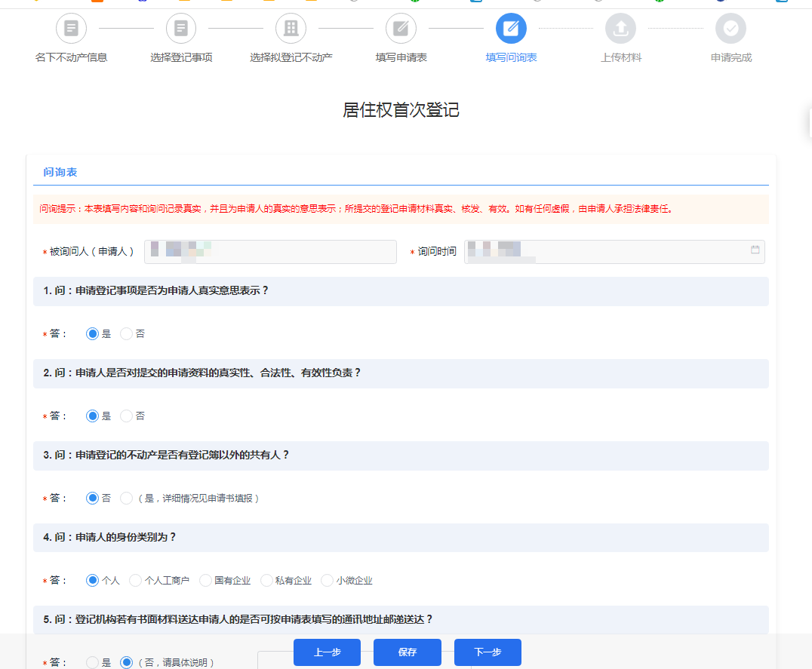Click the 保存 save button

[407, 652]
